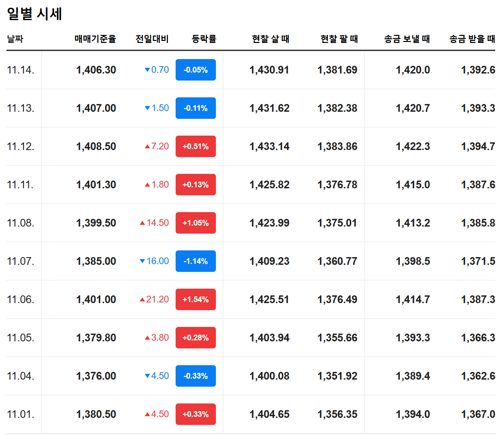Screen dimensions: 504x436
Task: Click the base rate 1,407.00
Action: [96, 108]
